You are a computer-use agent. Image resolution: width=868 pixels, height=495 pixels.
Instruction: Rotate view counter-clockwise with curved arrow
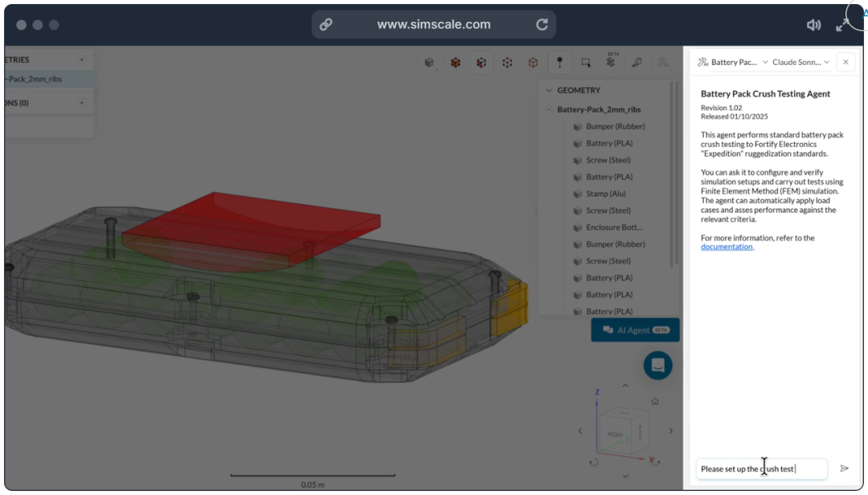[594, 462]
